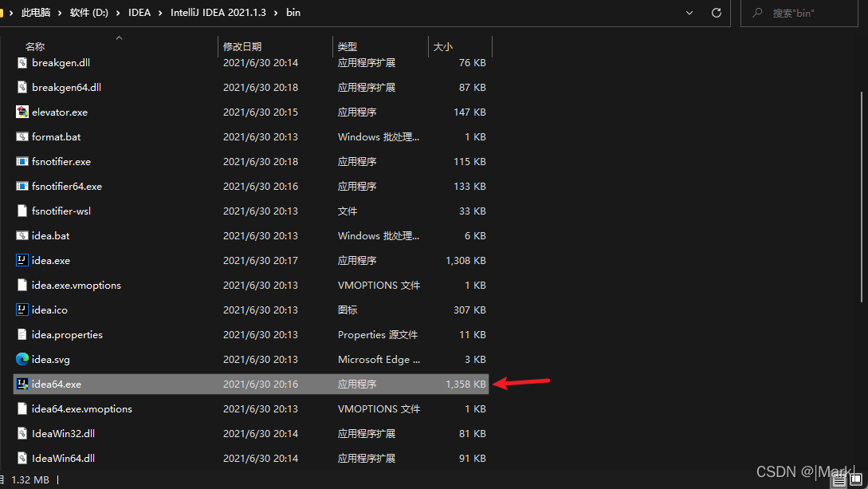Click the vertical scrollbar of file list
The image size is (868, 489).
click(x=862, y=196)
